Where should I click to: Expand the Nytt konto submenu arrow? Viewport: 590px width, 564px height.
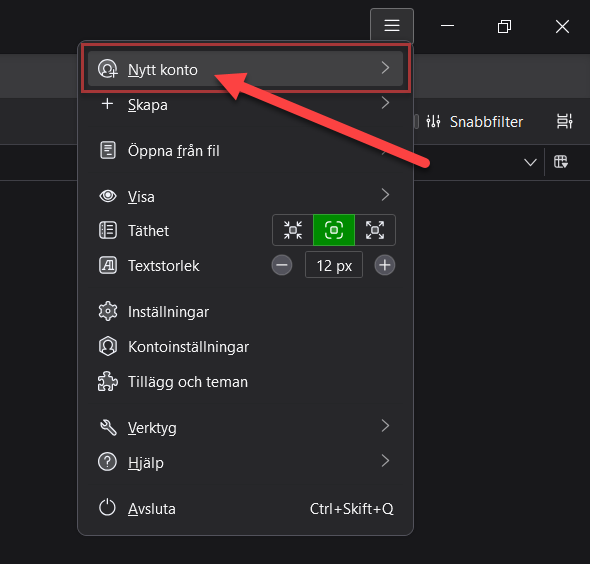tap(385, 68)
